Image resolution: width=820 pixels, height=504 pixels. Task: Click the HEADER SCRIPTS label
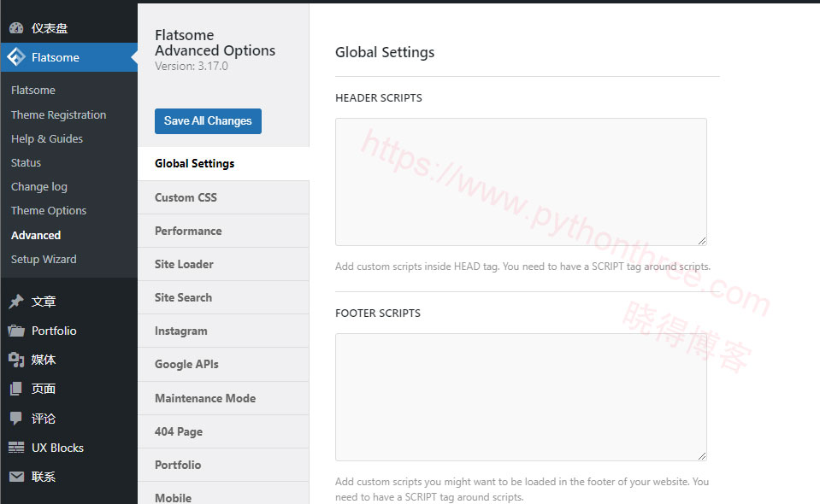point(379,98)
